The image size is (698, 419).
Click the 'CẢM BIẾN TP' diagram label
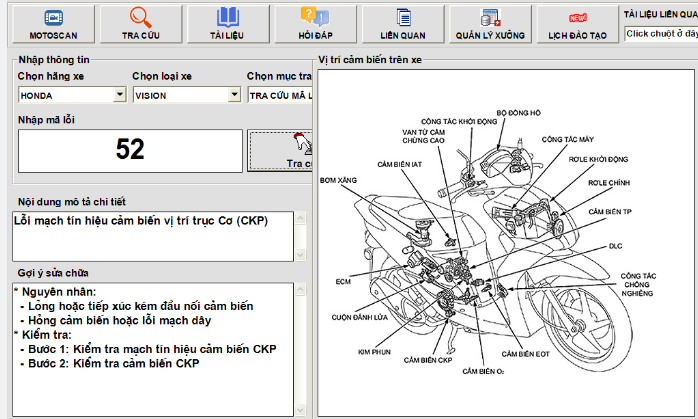coord(610,212)
